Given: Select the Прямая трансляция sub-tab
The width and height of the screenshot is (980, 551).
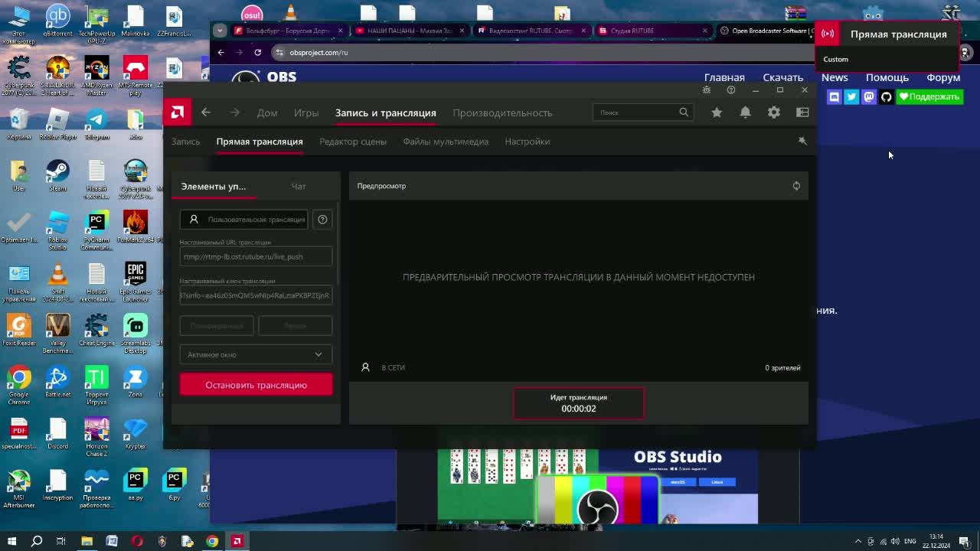Looking at the screenshot, I should pyautogui.click(x=260, y=142).
